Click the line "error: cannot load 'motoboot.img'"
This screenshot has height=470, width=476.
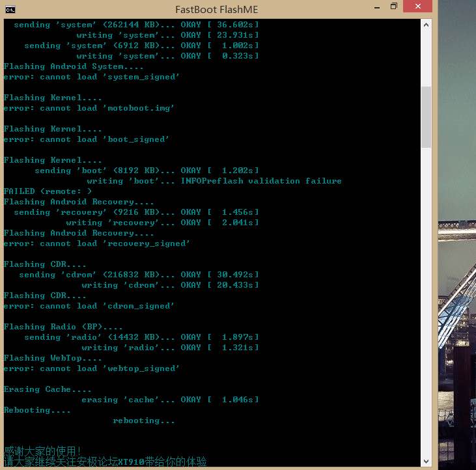coord(89,108)
